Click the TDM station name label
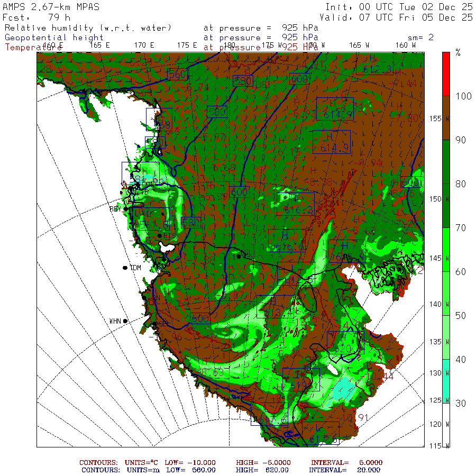The image size is (476, 476). coord(135,268)
